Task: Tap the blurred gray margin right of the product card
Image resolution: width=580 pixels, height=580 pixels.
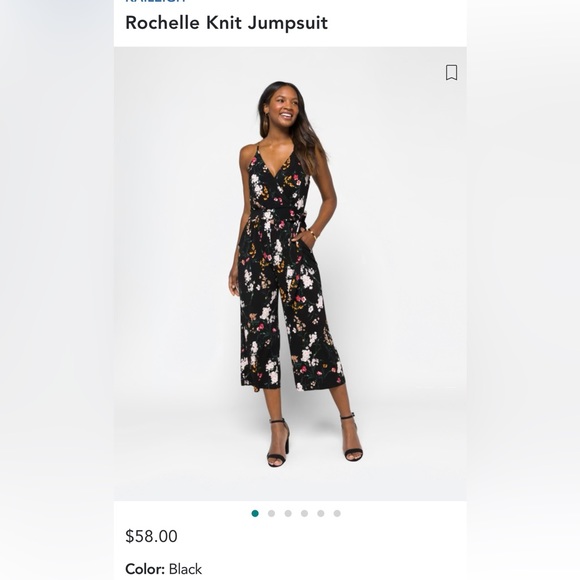Action: point(523,290)
